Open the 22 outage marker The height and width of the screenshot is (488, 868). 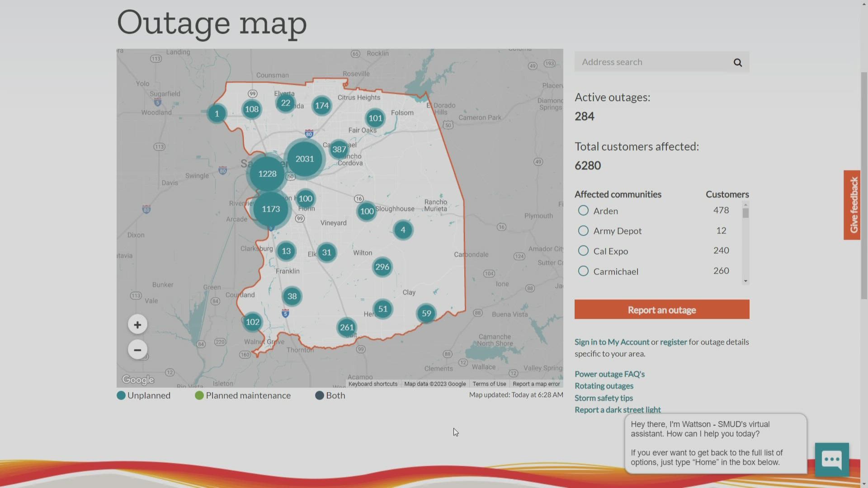pyautogui.click(x=286, y=103)
